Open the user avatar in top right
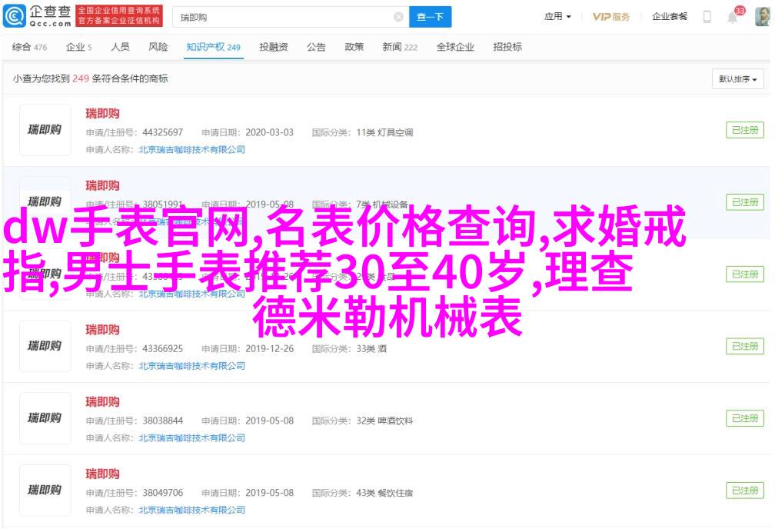775x532 pixels. 763,17
